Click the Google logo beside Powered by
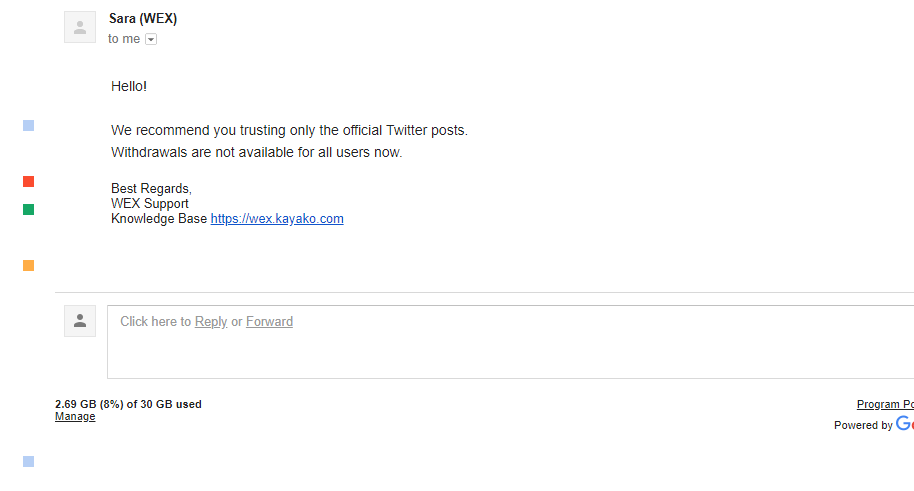 [905, 423]
